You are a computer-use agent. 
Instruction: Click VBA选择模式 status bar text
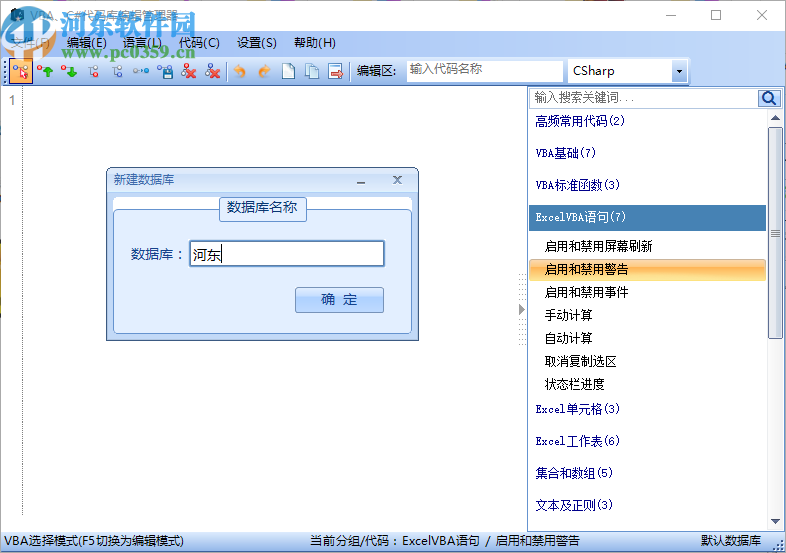click(94, 541)
